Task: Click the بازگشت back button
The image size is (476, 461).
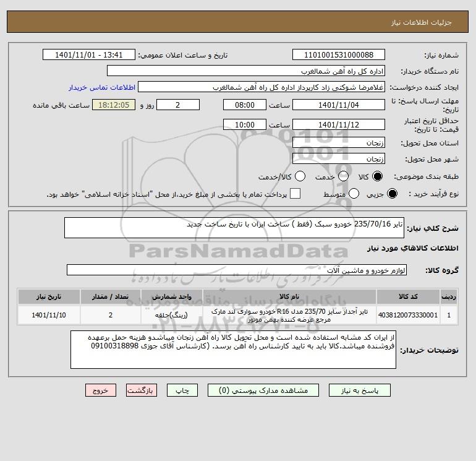Action: tap(142, 390)
